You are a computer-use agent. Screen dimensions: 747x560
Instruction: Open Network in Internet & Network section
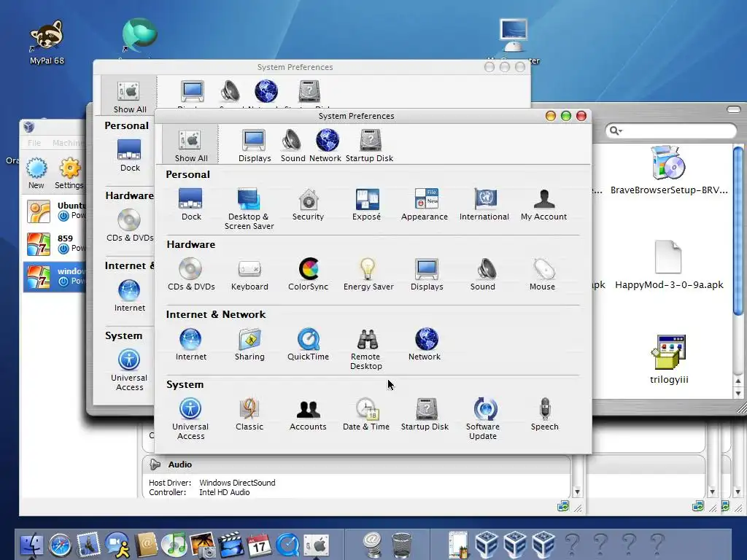(x=425, y=344)
